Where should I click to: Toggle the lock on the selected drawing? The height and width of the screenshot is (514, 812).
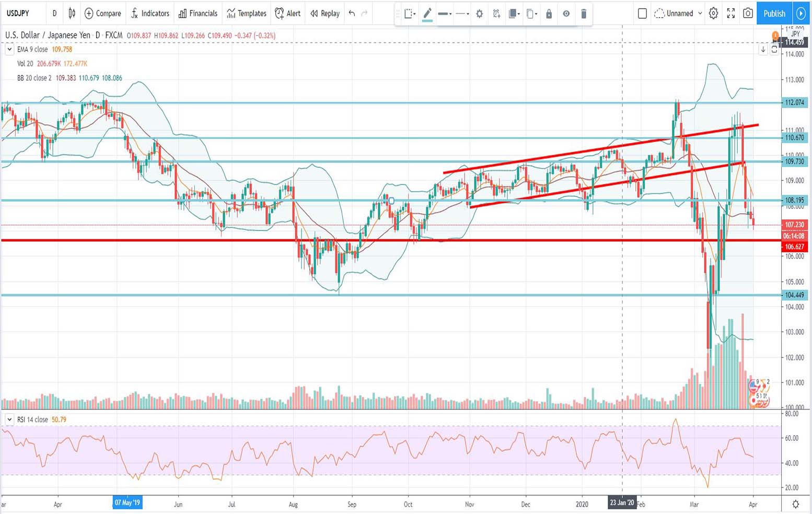coord(549,14)
